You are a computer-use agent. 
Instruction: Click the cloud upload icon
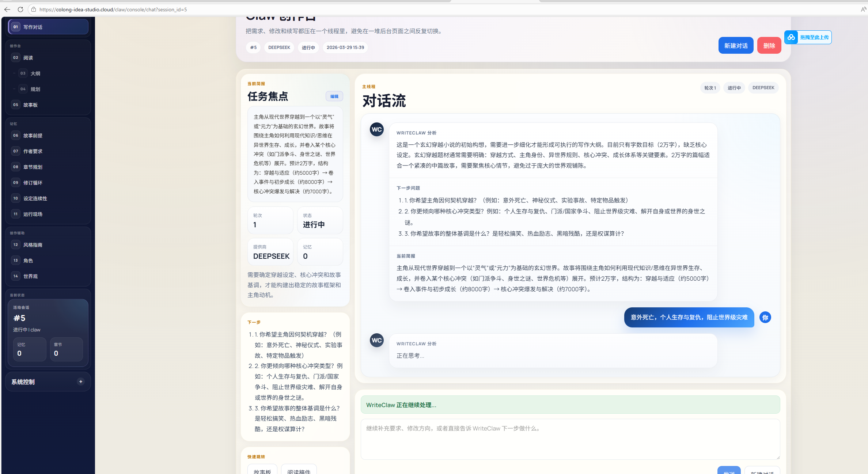click(791, 37)
